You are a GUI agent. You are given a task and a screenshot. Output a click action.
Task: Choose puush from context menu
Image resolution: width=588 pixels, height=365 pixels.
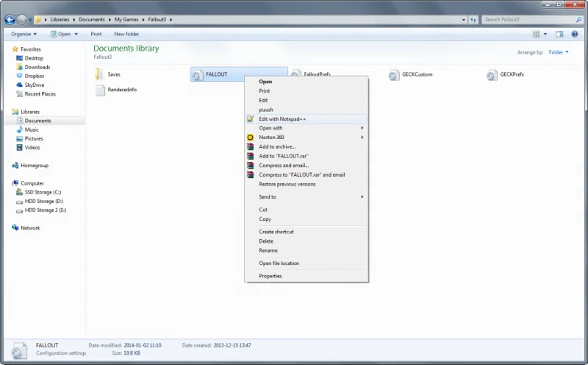[x=306, y=110]
